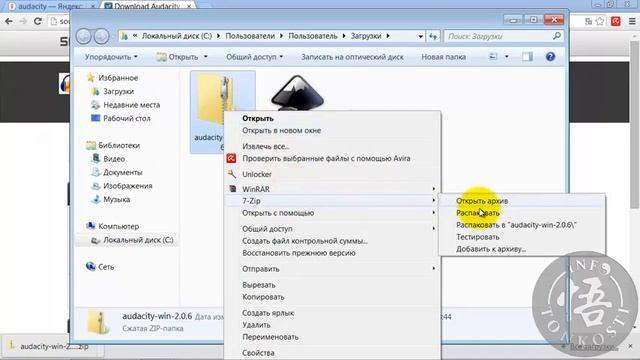Click the Explorer back navigation arrow

(x=84, y=36)
